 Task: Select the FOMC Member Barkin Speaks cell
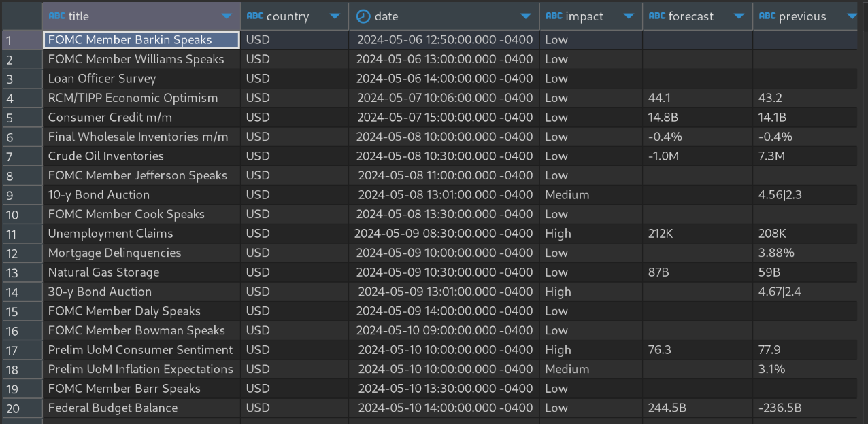click(x=141, y=40)
